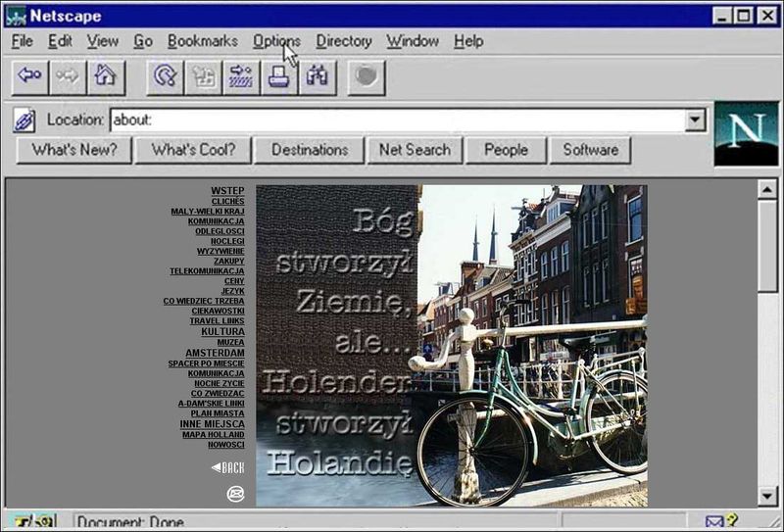Open the CO ZWIEDZAC link

218,394
